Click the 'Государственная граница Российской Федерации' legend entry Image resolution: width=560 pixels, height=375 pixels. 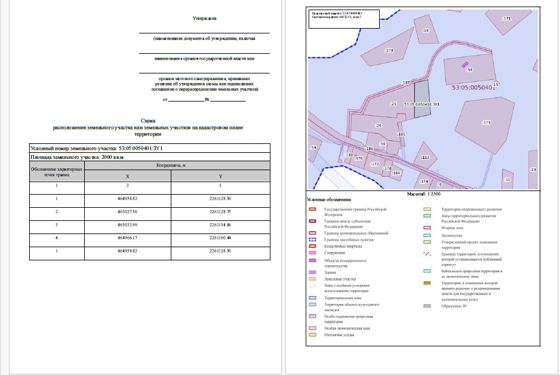click(x=355, y=212)
